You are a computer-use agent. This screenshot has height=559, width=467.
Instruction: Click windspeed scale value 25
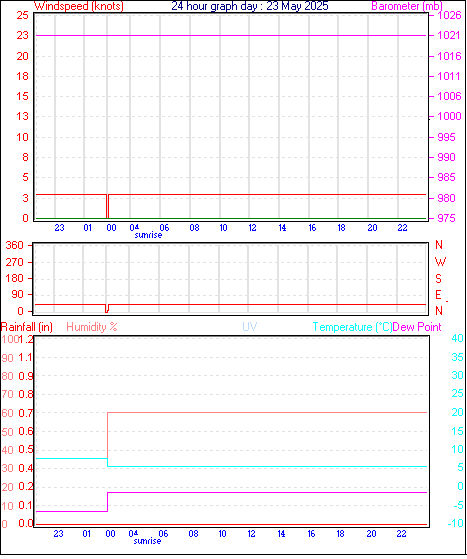(22, 15)
